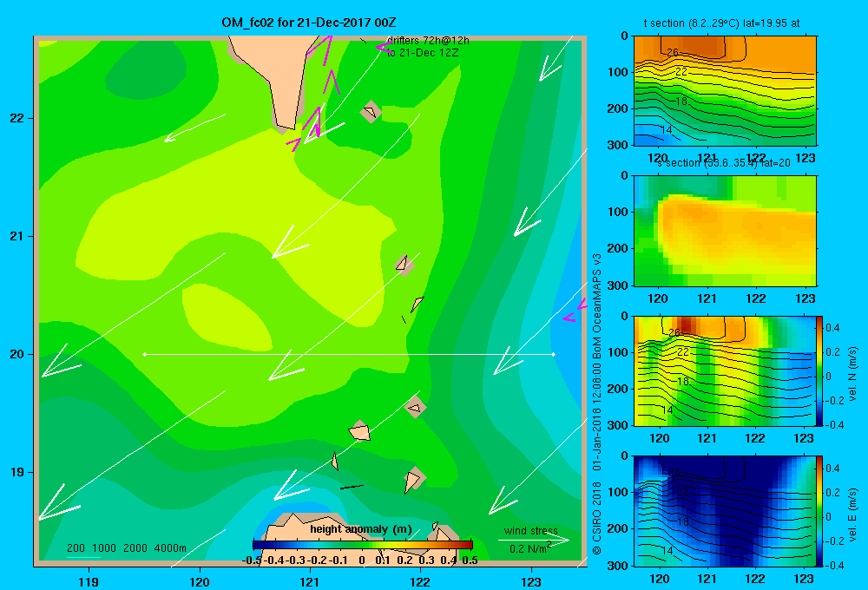868x590 pixels.
Task: Click the "wind stress" legend label
Action: pyautogui.click(x=530, y=531)
